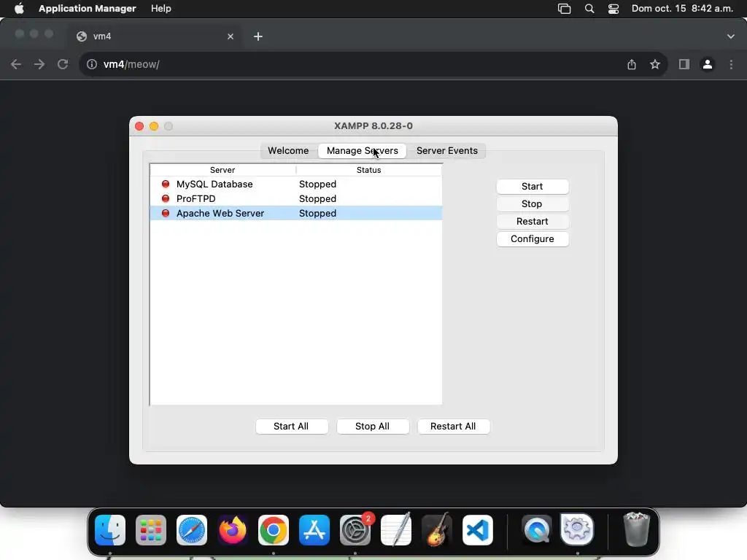Select the ProFTPD row
Screen dimensions: 747x560
tap(296, 198)
